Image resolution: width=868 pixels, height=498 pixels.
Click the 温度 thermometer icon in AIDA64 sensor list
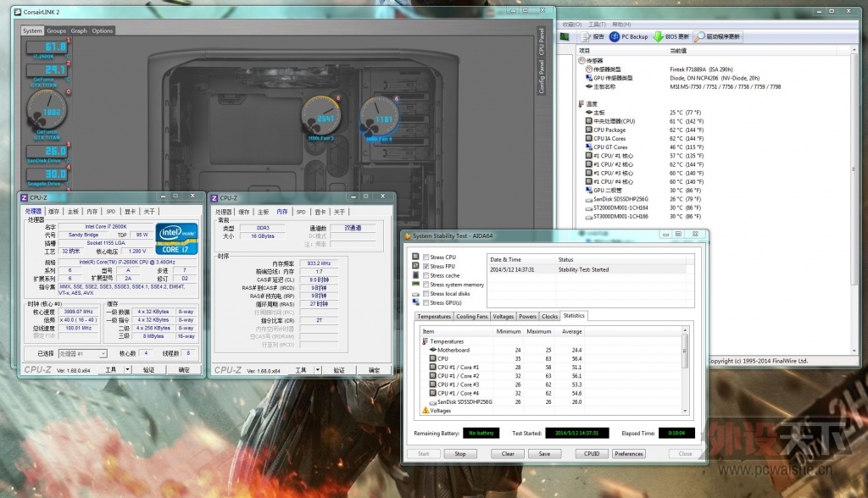point(581,103)
